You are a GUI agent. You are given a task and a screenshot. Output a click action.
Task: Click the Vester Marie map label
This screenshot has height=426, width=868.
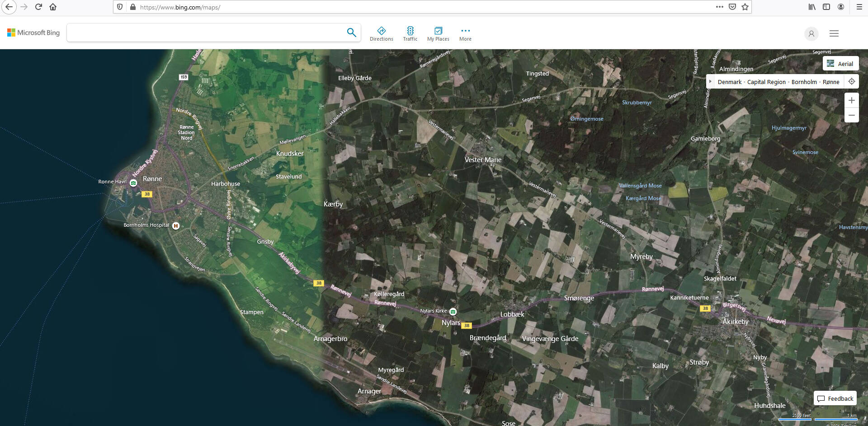[x=483, y=160]
